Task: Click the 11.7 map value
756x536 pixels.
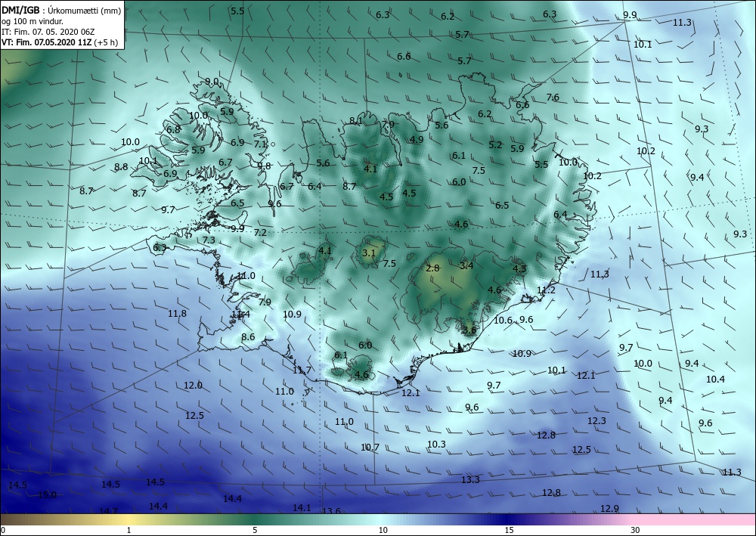Action: (302, 370)
